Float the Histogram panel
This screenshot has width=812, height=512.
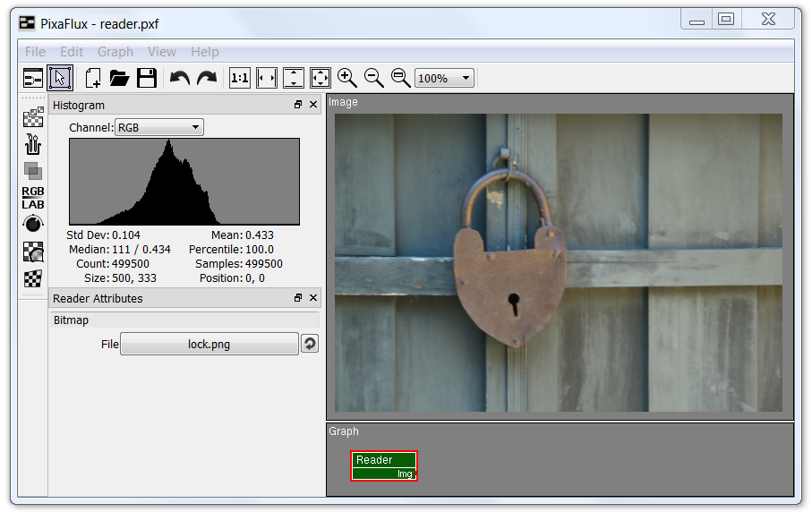[x=298, y=105]
